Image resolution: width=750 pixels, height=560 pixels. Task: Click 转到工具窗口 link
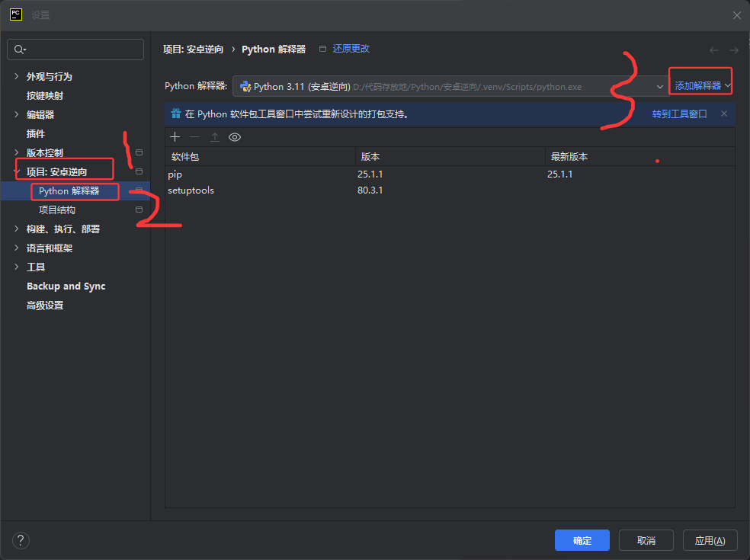coord(679,114)
